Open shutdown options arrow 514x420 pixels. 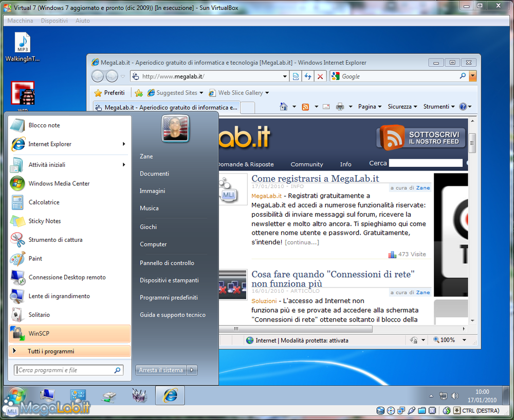(x=192, y=370)
